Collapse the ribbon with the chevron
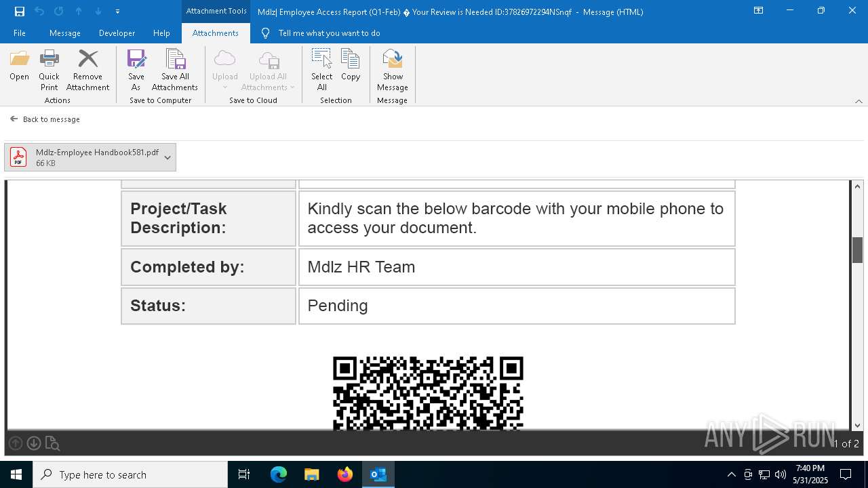The width and height of the screenshot is (868, 488). pos(859,101)
